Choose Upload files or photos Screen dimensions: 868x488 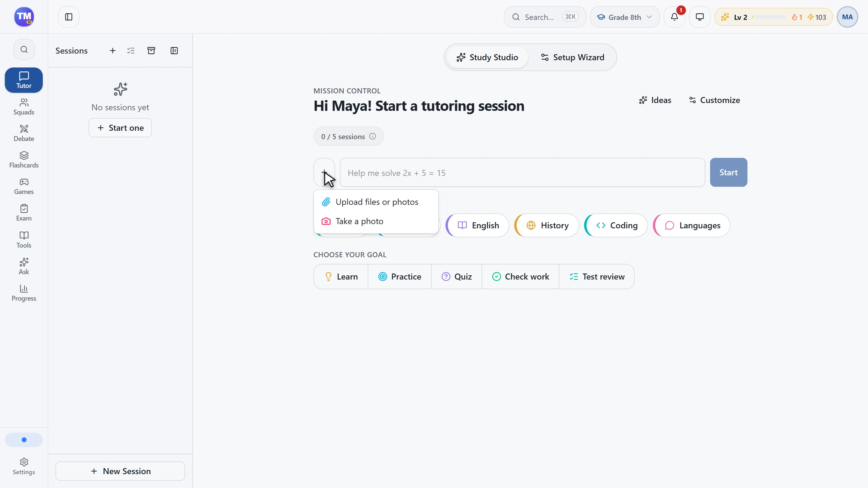(x=376, y=202)
